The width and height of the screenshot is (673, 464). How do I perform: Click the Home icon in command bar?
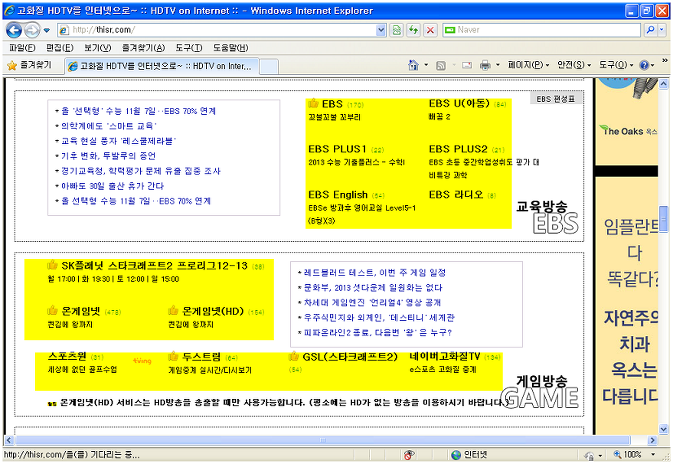413,65
